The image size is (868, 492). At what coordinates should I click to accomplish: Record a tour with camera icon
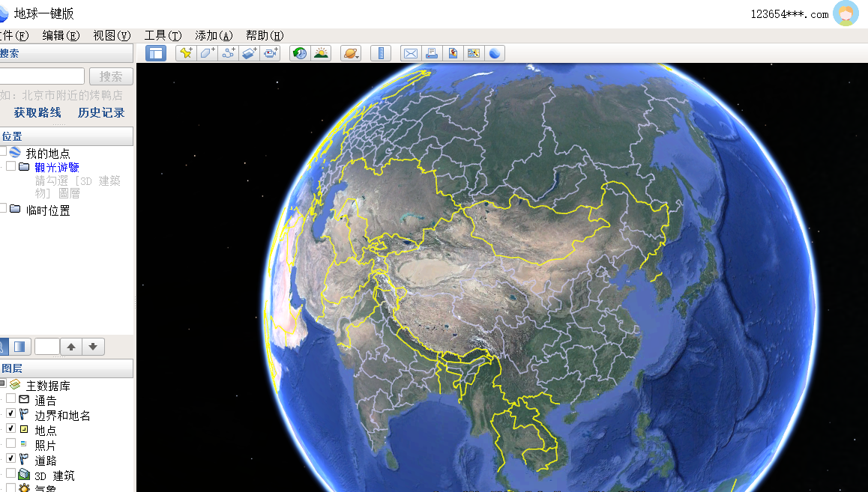click(x=270, y=53)
